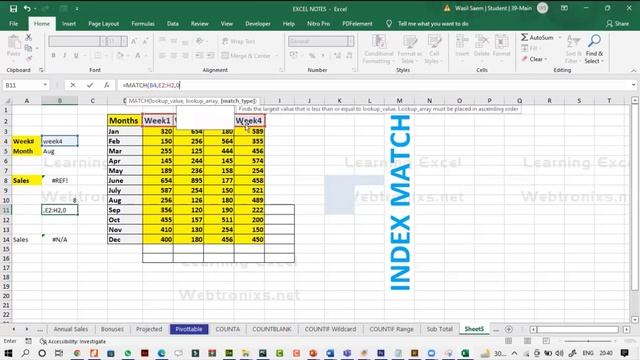Viewport: 640px width, 360px height.
Task: Collapse the ribbon with the chevron
Action: (633, 71)
